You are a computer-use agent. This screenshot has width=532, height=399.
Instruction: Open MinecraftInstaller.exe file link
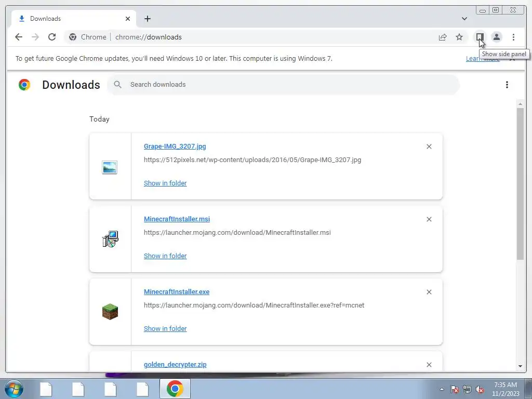tap(177, 291)
